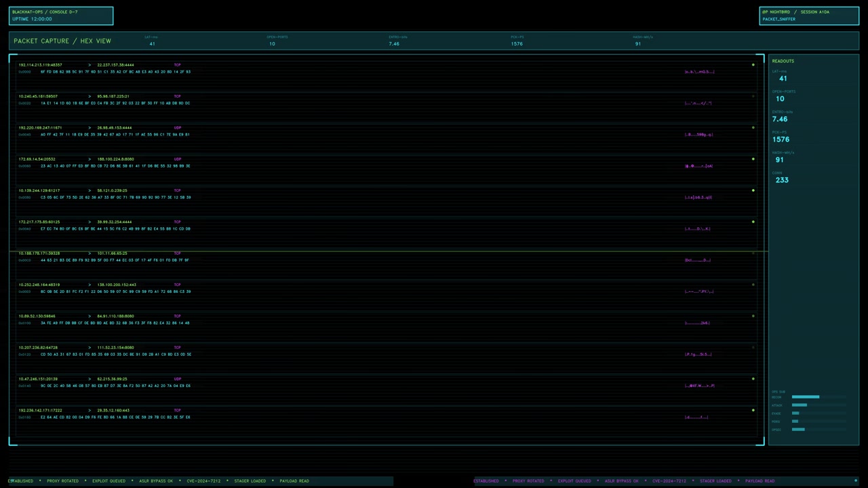
Task: Click the EVADE progress bar
Action: [818, 413]
